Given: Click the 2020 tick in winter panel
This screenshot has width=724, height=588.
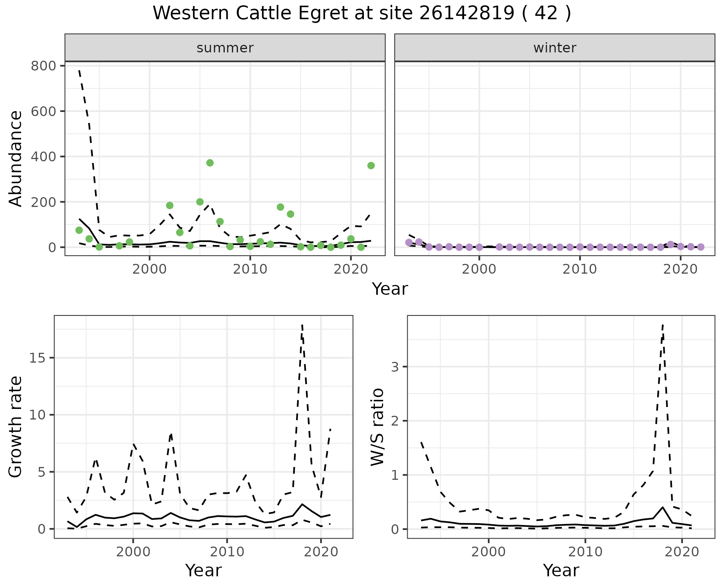Looking at the screenshot, I should pos(681,269).
